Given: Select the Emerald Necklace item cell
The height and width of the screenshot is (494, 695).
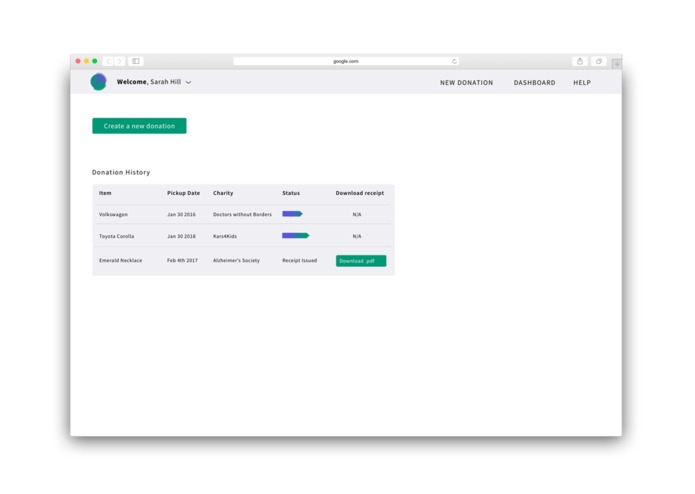Looking at the screenshot, I should point(121,261).
